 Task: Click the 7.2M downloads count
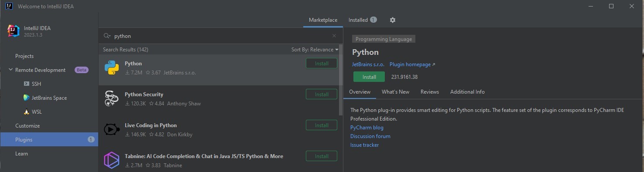[x=134, y=73]
